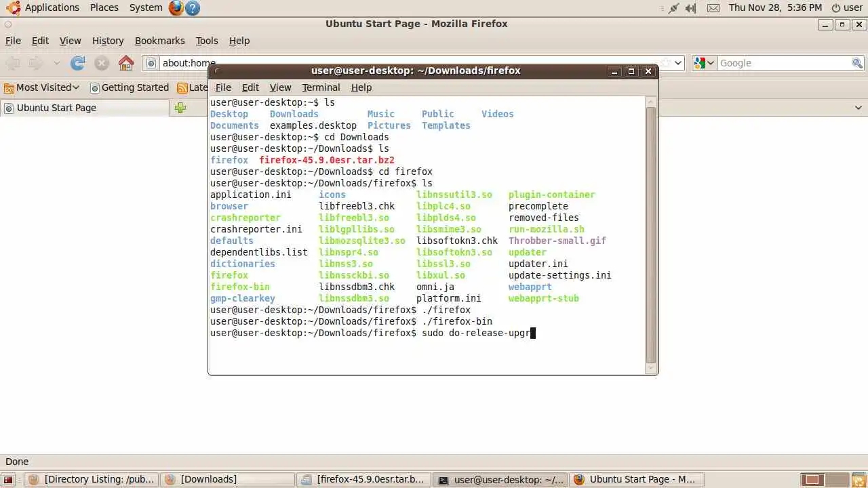868x488 pixels.
Task: Open the Getting Started bookmark
Action: tap(130, 87)
